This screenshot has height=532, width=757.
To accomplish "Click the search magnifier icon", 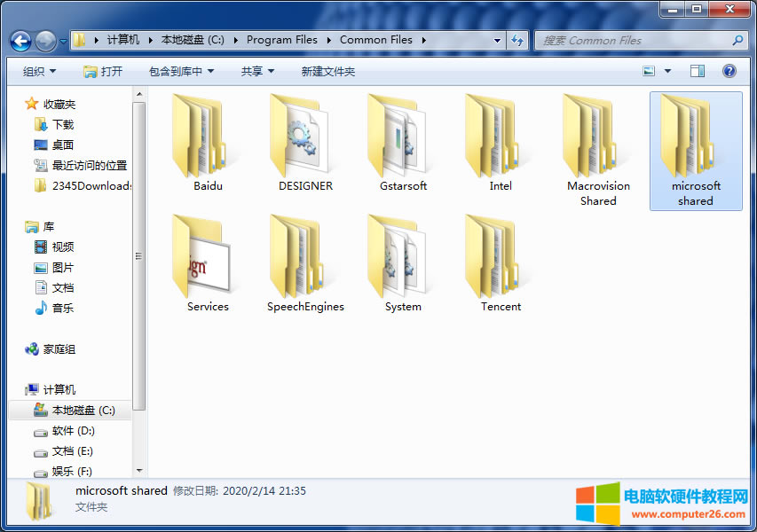I will click(737, 41).
